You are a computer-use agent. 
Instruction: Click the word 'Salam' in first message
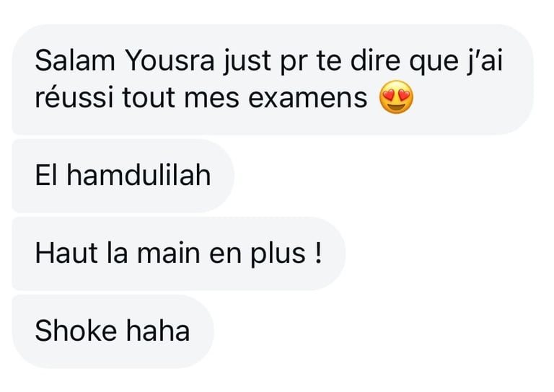coord(75,61)
